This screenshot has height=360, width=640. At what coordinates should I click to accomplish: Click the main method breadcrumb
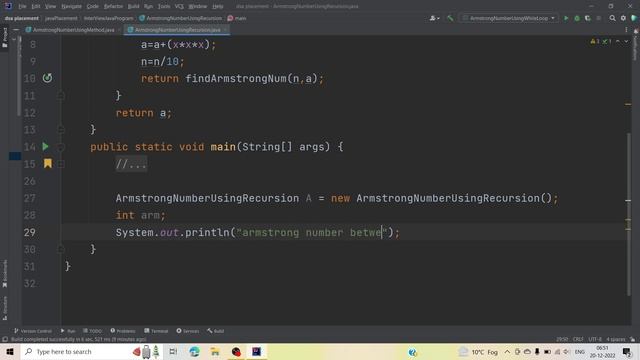237,18
